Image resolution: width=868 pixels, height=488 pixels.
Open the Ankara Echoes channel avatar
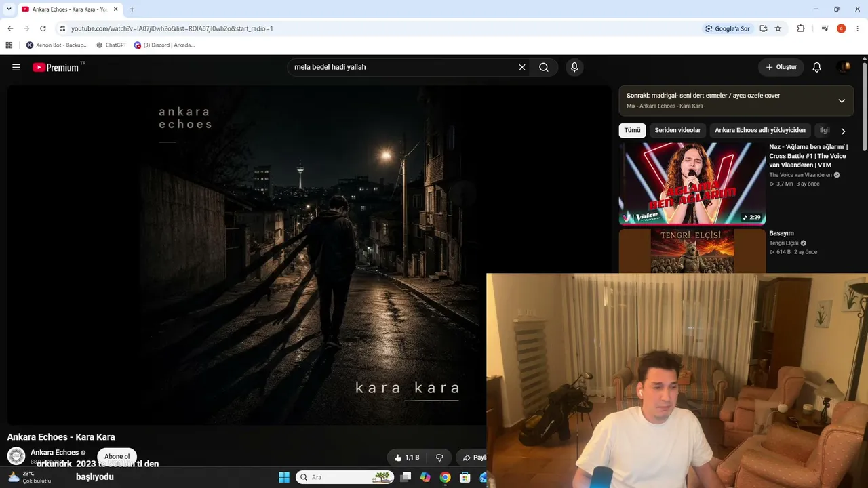[16, 456]
